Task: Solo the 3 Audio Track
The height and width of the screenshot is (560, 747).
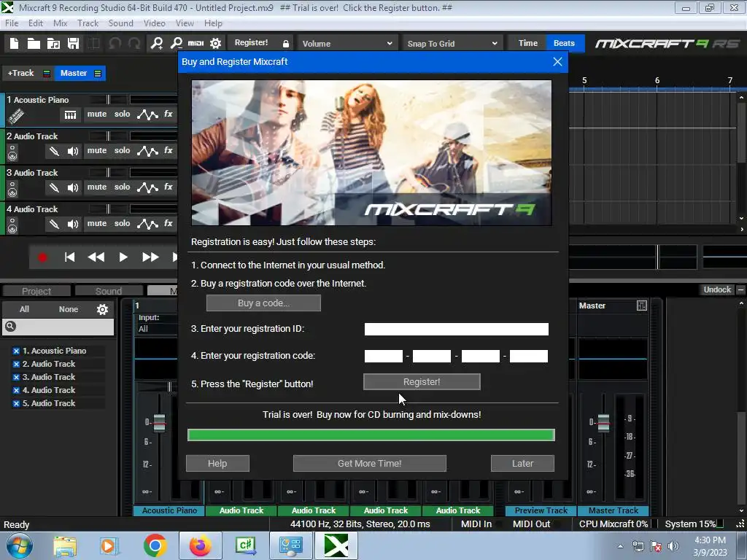Action: click(122, 187)
